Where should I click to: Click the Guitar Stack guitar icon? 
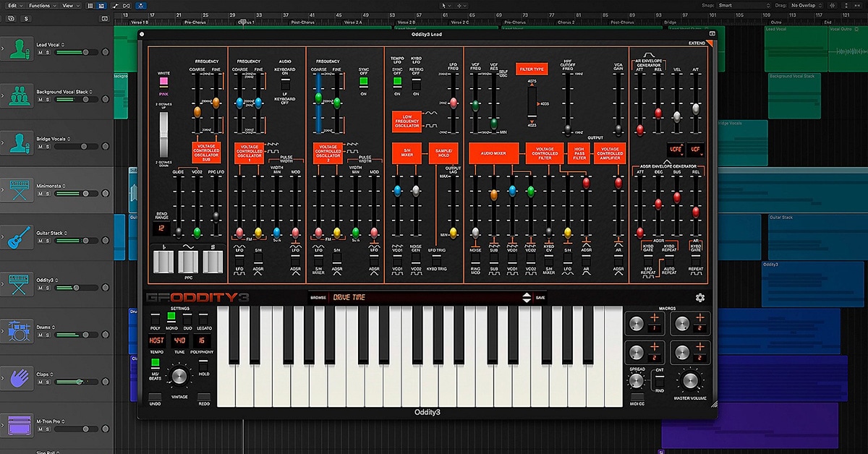point(19,237)
